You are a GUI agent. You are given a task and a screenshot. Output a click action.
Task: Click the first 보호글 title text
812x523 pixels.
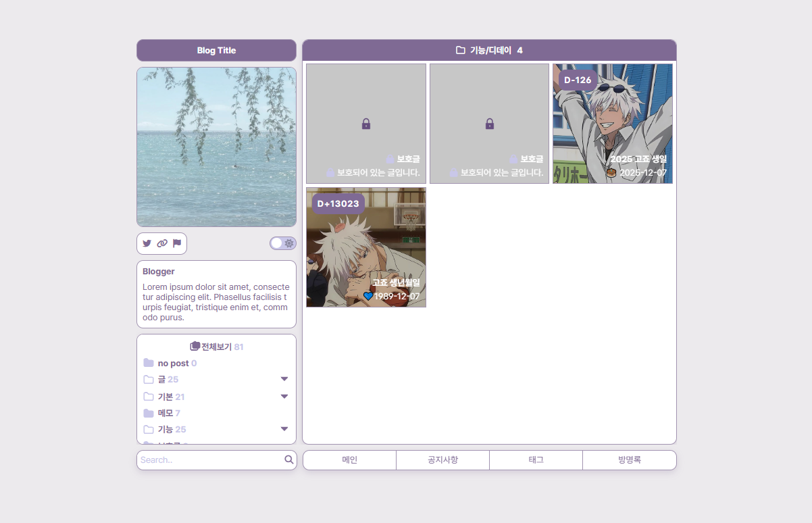[408, 159]
